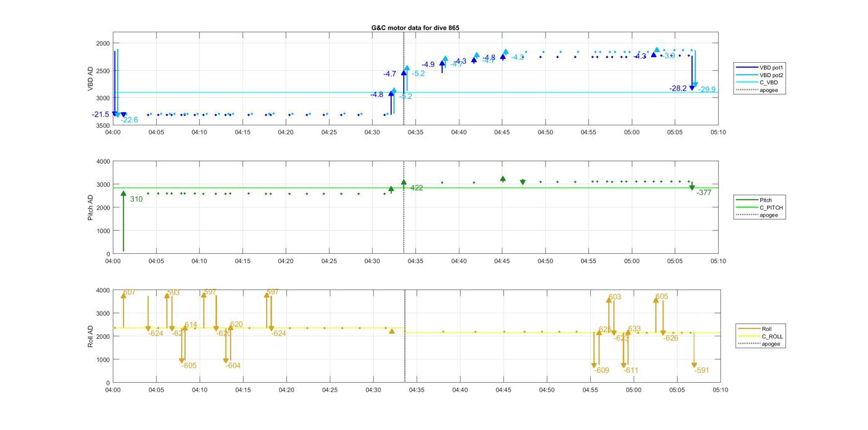Click the '-604' roll data label
The image size is (868, 430).
point(232,366)
